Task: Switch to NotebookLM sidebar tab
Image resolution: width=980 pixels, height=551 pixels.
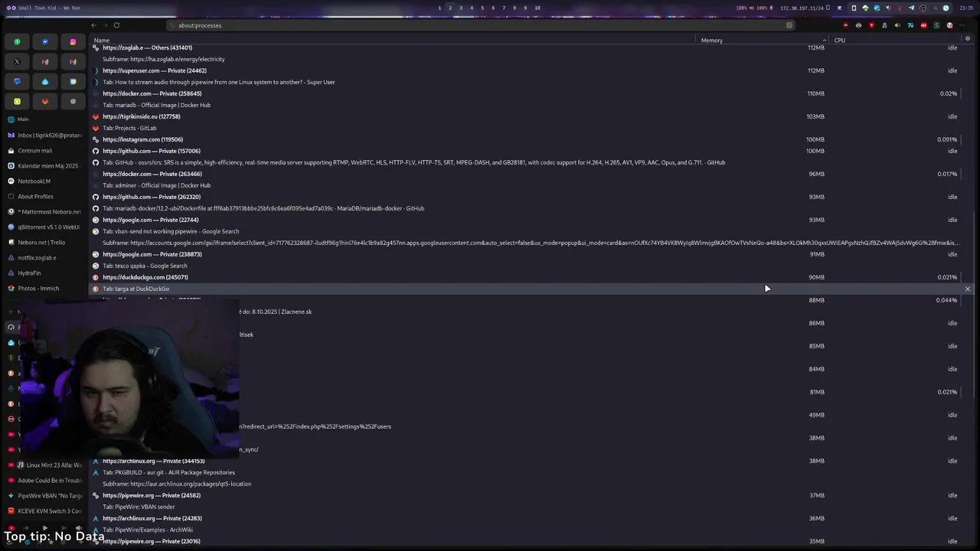Action: (x=44, y=181)
